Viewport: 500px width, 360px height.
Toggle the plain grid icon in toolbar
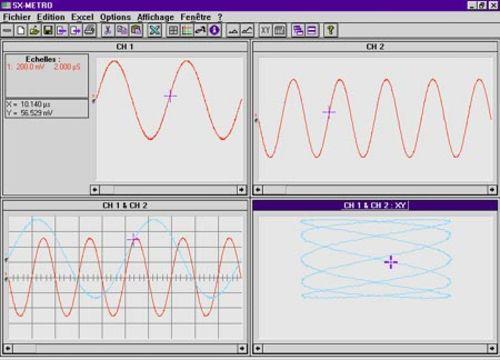pyautogui.click(x=173, y=30)
